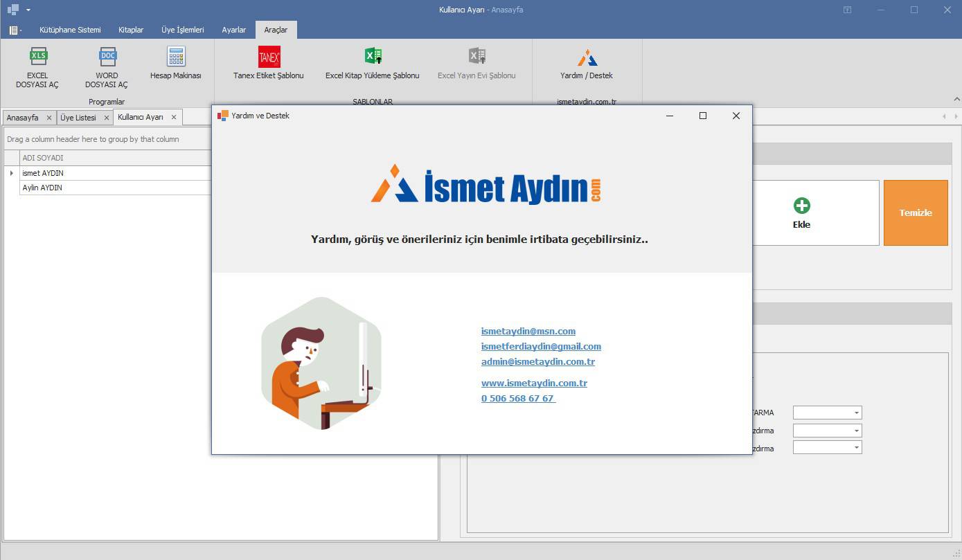The image size is (962, 560).
Task: Open the Üye İşlemleri ribbon tab
Action: pyautogui.click(x=182, y=30)
